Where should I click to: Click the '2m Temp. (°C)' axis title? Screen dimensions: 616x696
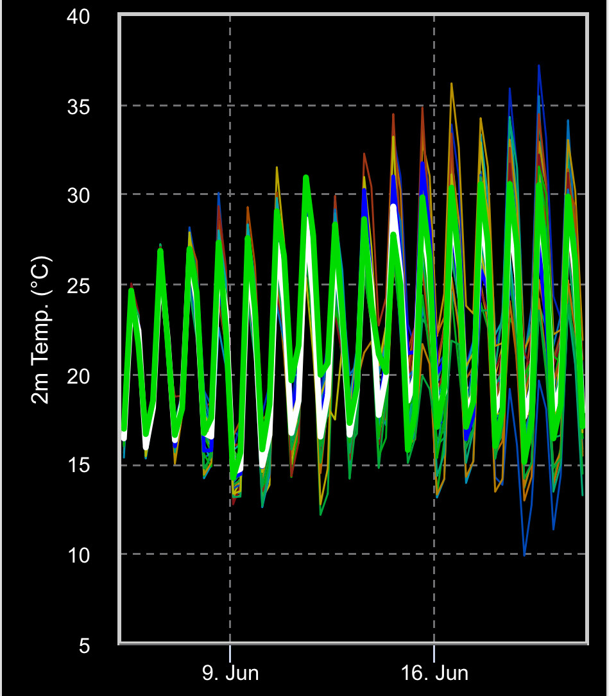click(41, 330)
